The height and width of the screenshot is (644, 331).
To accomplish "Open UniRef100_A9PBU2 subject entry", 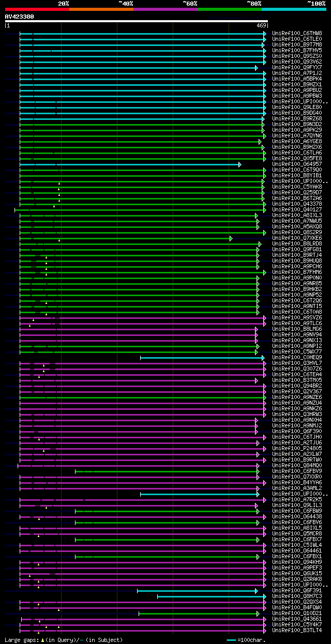I will point(297,90).
